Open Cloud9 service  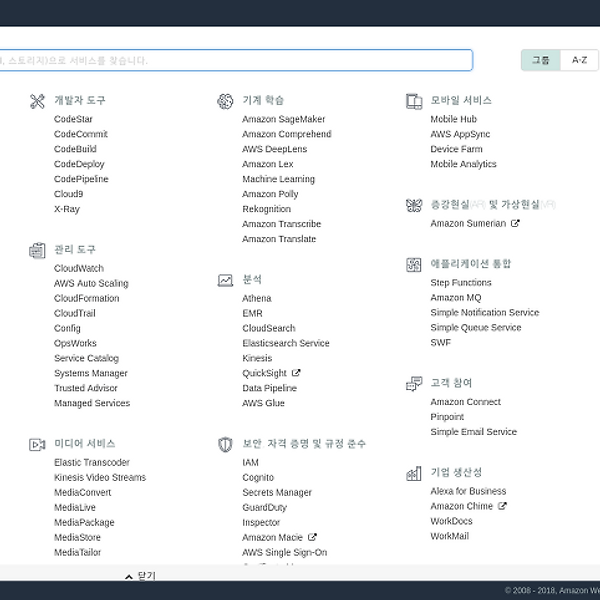68,194
